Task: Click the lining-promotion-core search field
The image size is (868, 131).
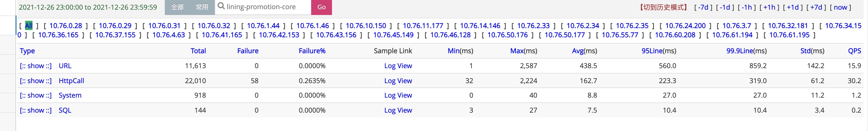Action: (266, 7)
